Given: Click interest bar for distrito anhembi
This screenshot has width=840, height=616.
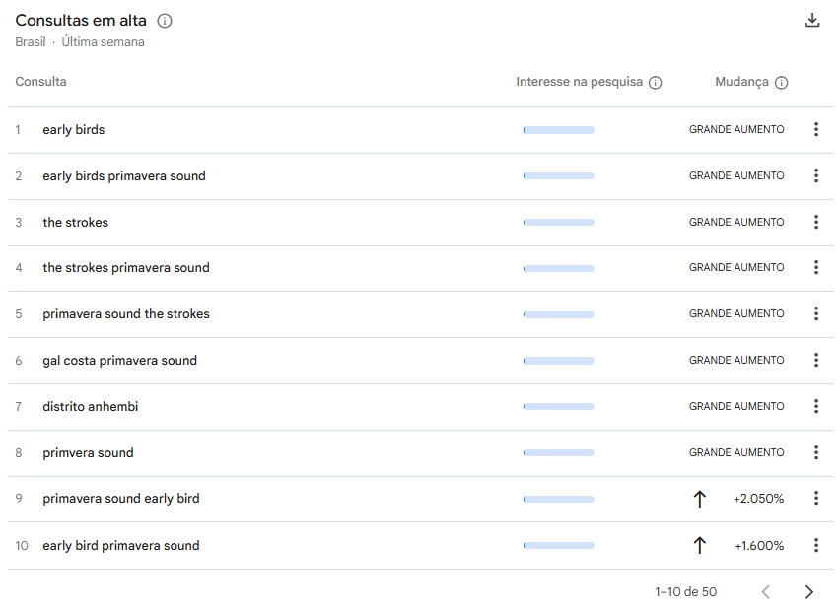Looking at the screenshot, I should tap(559, 406).
